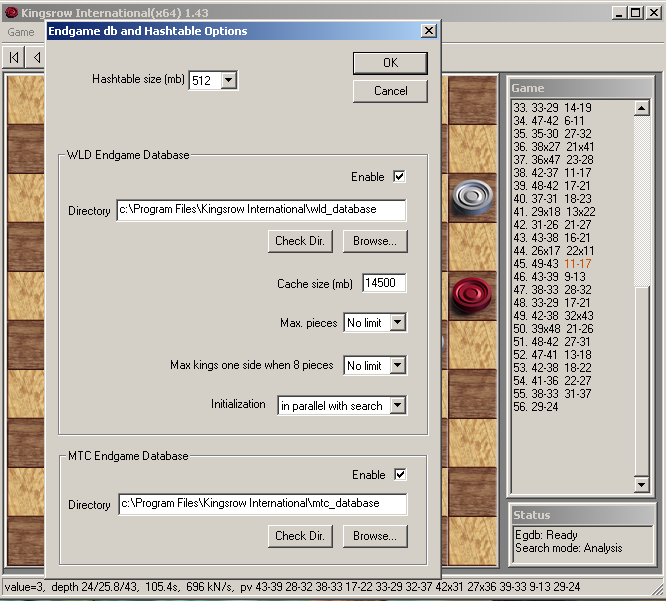The image size is (666, 601).
Task: Maximize the Kingsrow International window
Action: pos(635,13)
